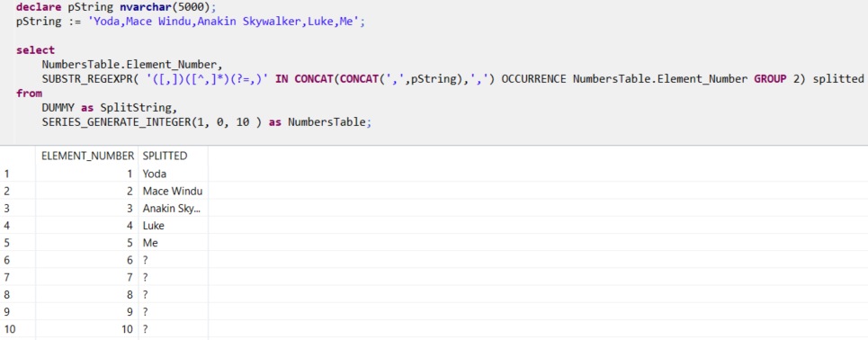Screen dimensions: 868x340
Task: Click ELEMENT_NUMBER value 2 in Mace Windu row
Action: point(87,191)
